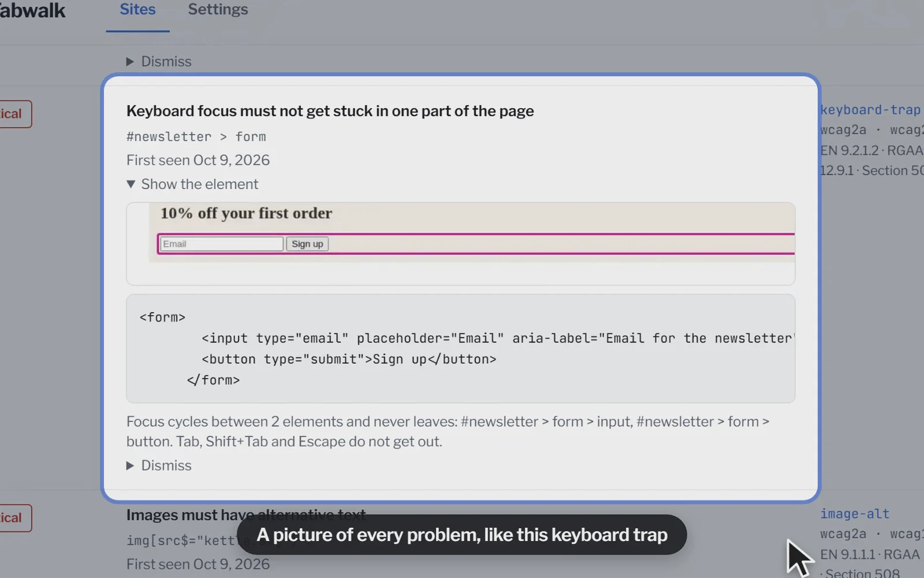Image resolution: width=924 pixels, height=578 pixels.
Task: Click the First seen Oct 9, 2026 text in keyboard card
Action: click(198, 160)
